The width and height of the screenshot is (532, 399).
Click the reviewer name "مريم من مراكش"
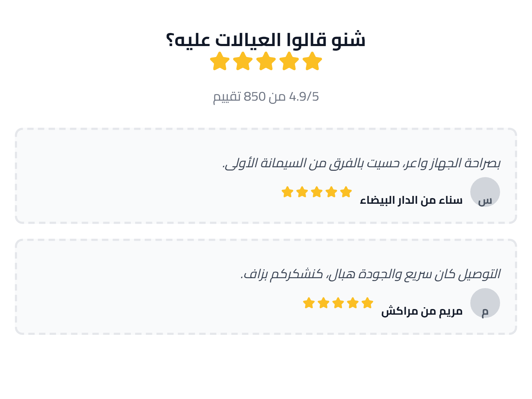tap(422, 311)
